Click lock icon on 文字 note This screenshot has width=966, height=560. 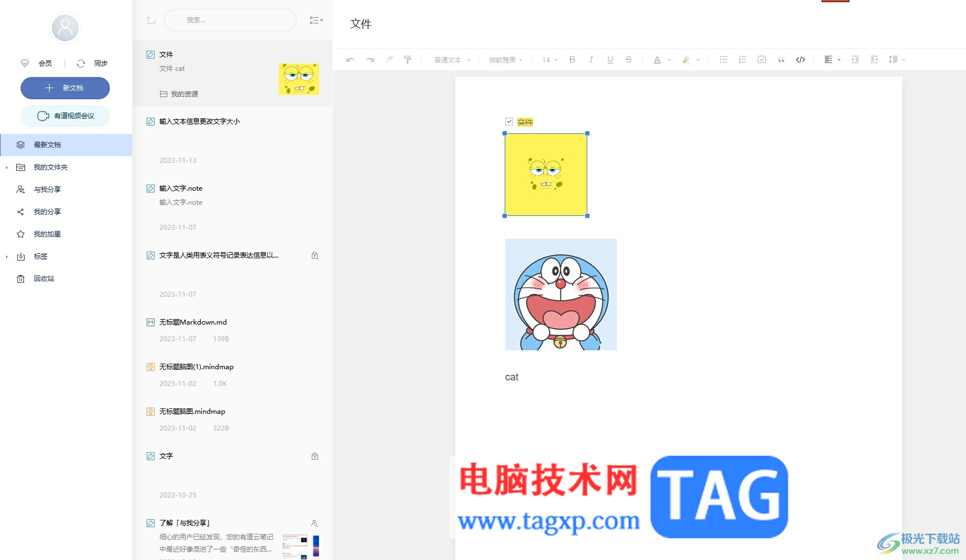point(315,456)
